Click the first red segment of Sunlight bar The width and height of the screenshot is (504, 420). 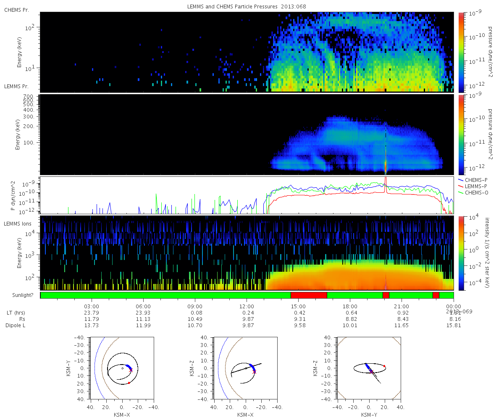tap(309, 295)
